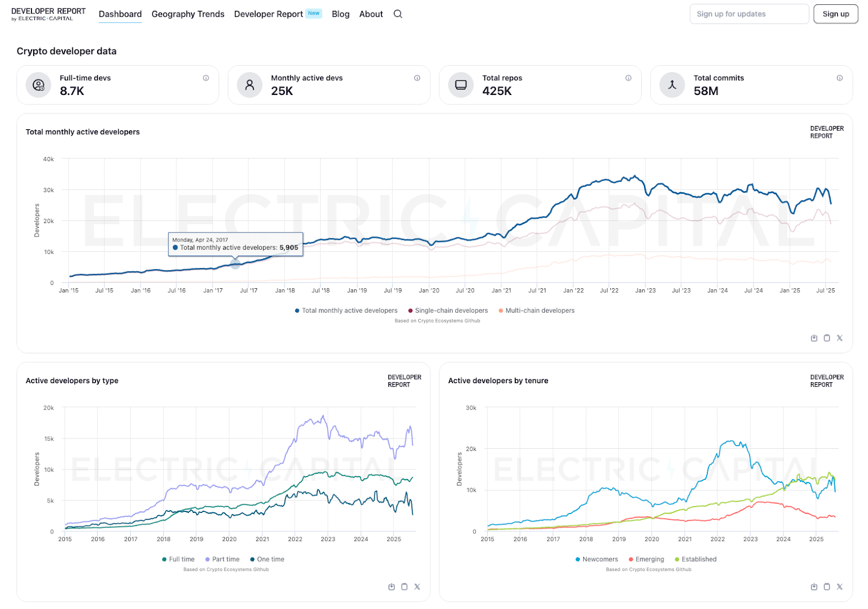Share Total monthly active developers chart on X
This screenshot has height=609, width=868.
[x=839, y=338]
